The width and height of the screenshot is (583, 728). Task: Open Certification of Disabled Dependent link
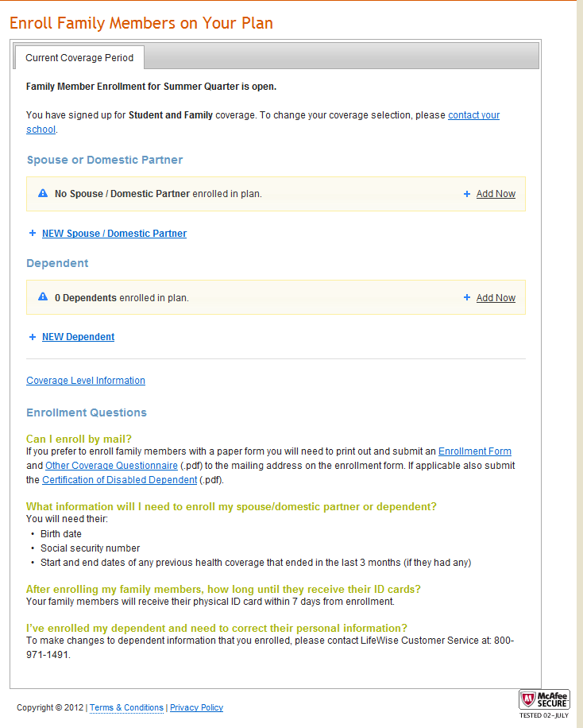119,480
